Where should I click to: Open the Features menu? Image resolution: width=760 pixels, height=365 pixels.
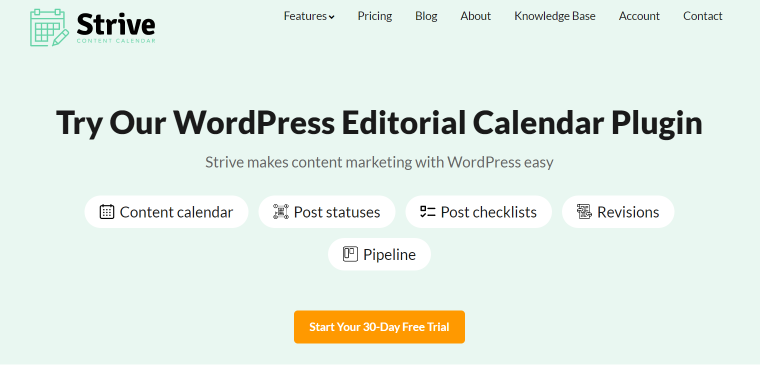tap(309, 16)
